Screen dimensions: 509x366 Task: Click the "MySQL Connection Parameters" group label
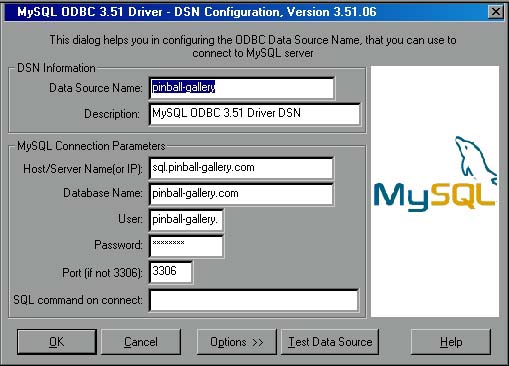pyautogui.click(x=91, y=146)
